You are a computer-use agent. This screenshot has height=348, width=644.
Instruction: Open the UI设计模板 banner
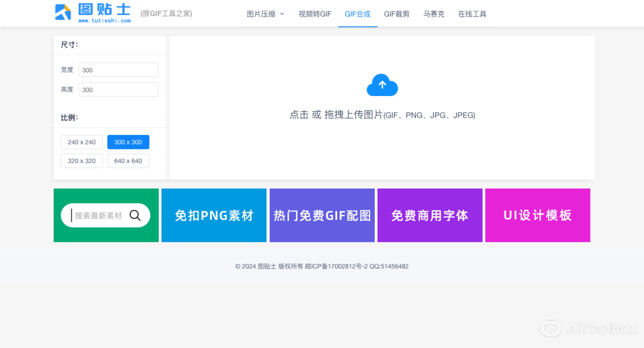coord(537,215)
